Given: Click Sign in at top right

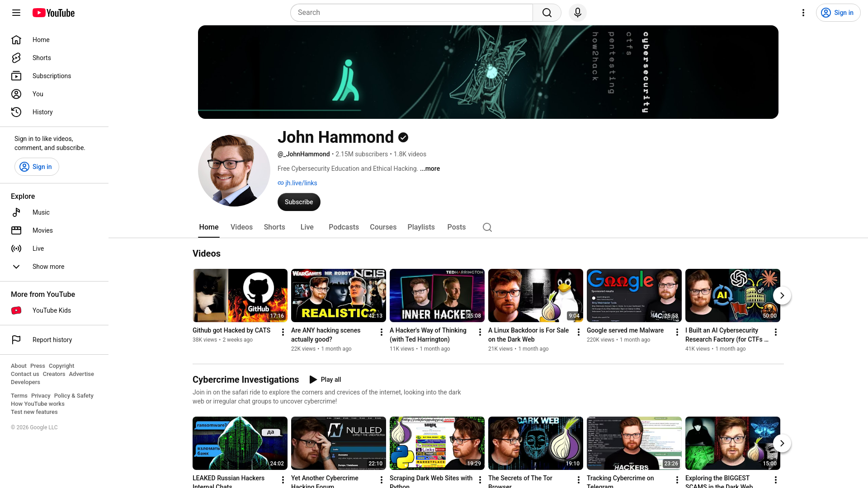Looking at the screenshot, I should [838, 13].
